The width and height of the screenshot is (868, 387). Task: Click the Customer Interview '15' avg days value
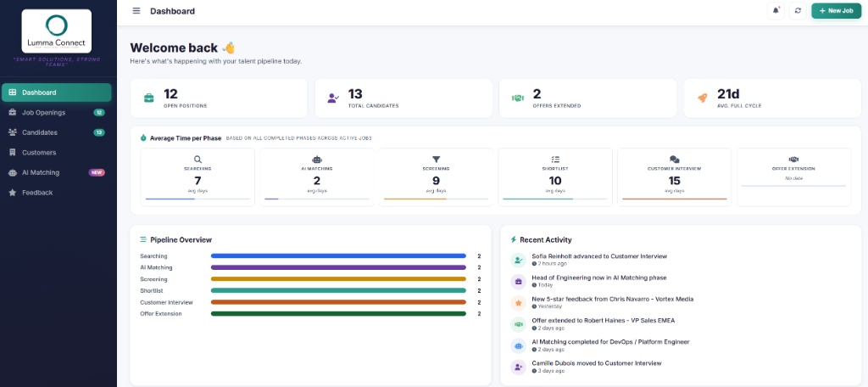click(674, 181)
